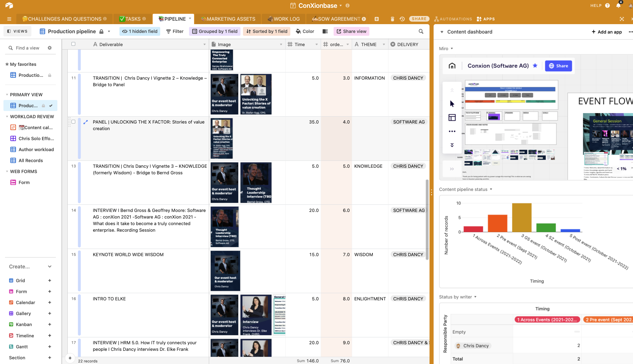
Task: Open the notifications bell
Action: pyautogui.click(x=618, y=5)
